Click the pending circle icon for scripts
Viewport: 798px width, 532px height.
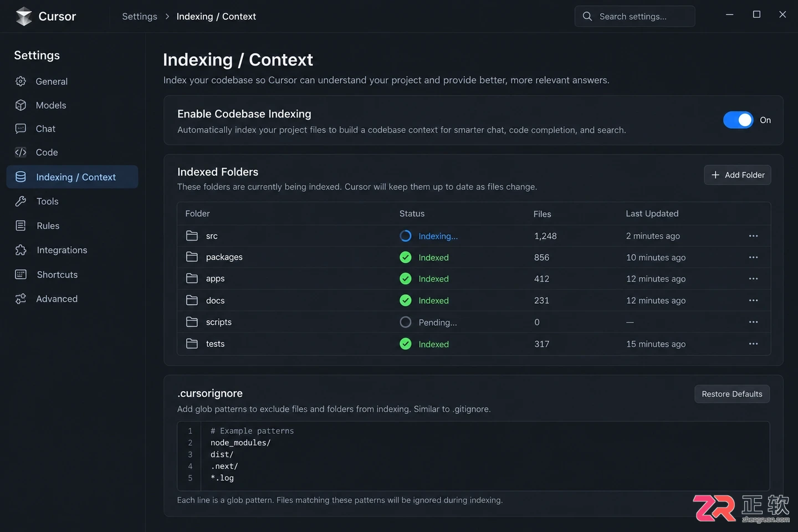point(406,322)
